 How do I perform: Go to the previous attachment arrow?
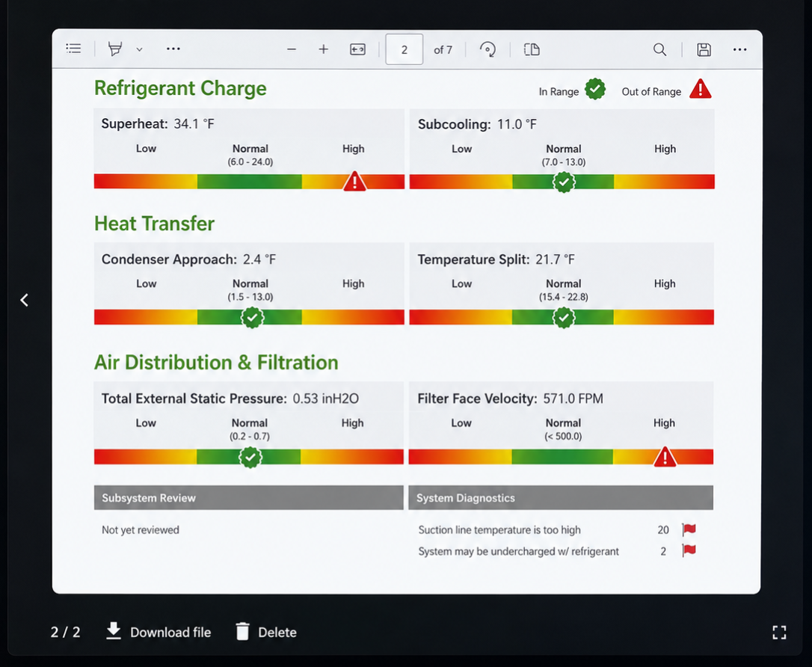click(x=25, y=300)
